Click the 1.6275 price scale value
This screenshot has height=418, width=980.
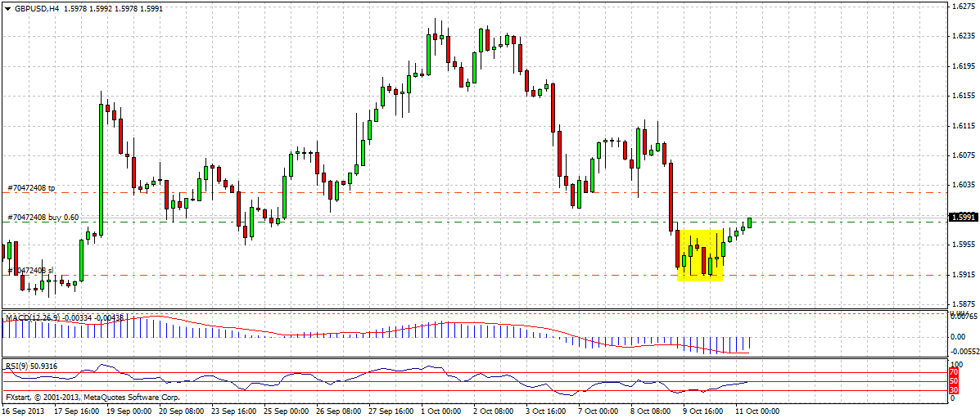pos(963,7)
